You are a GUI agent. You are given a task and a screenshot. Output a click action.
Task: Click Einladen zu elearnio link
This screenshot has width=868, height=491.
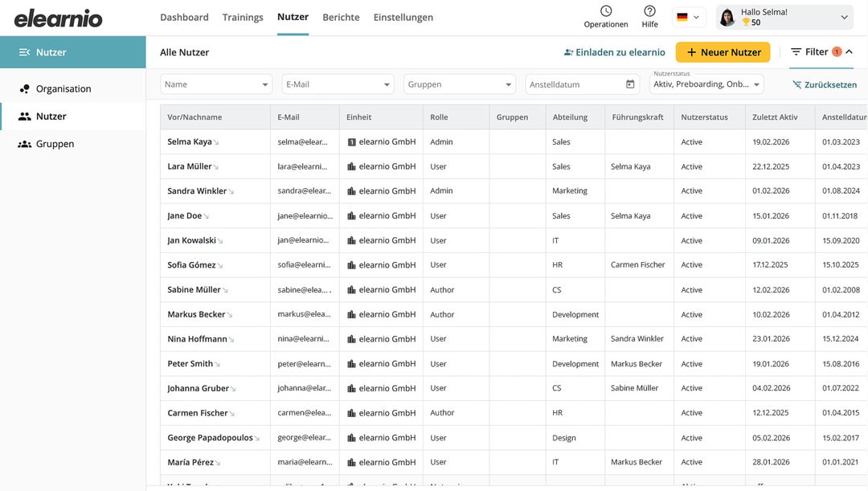point(615,52)
